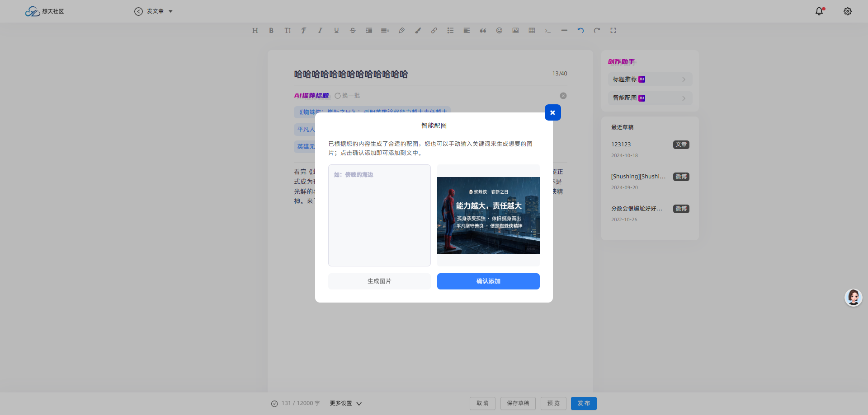Open the assistant avatar chat
The height and width of the screenshot is (415, 868).
coord(854,298)
